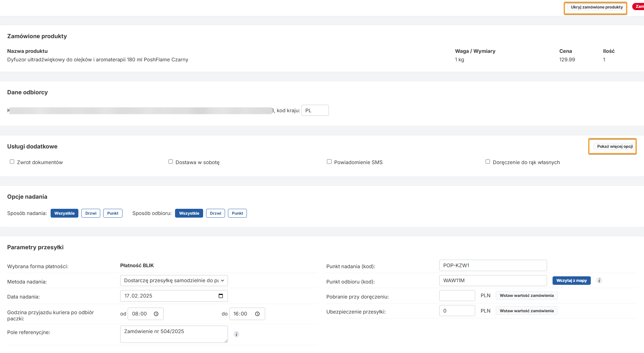
Task: Click the Punkt odbioru code field
Action: point(492,281)
